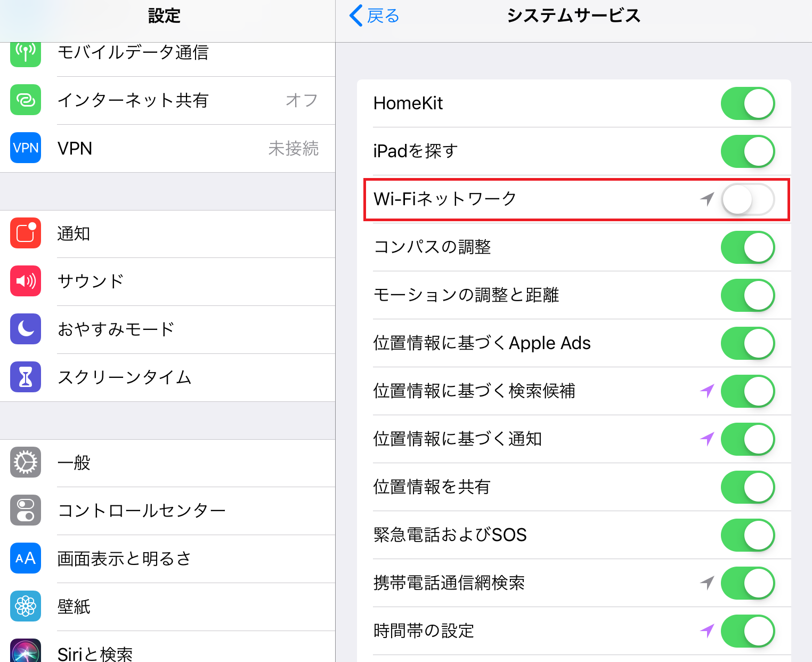
Task: Open the Control Center switches icon
Action: (26, 510)
